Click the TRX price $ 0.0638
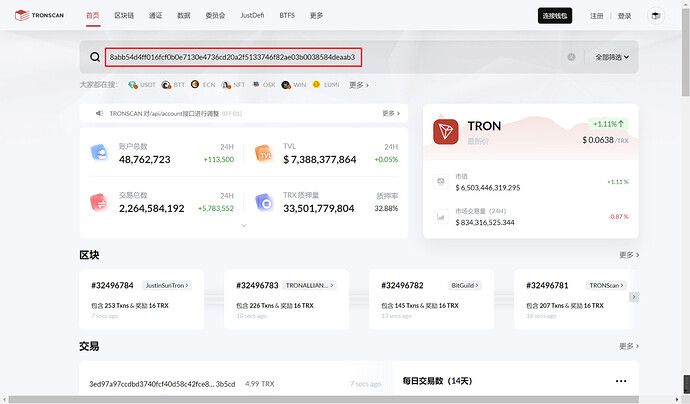Viewport: 690px width, 404px height. pos(598,140)
